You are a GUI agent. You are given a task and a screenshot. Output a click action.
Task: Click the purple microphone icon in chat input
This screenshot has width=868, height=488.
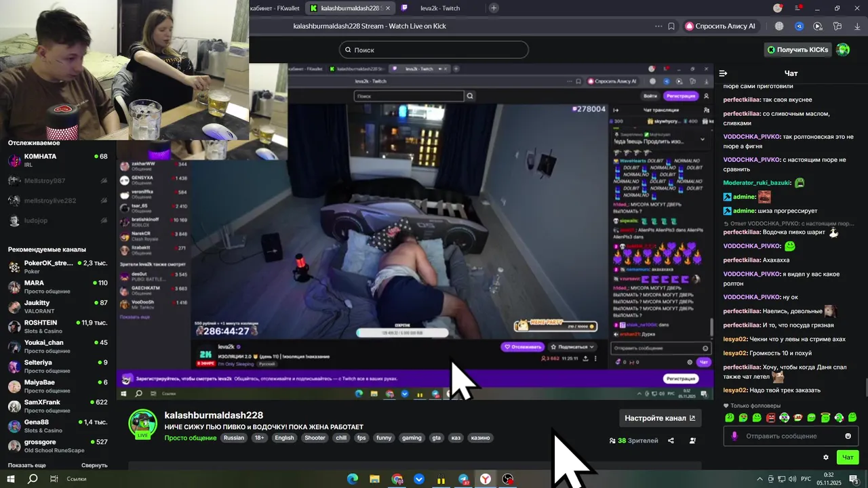[734, 436]
